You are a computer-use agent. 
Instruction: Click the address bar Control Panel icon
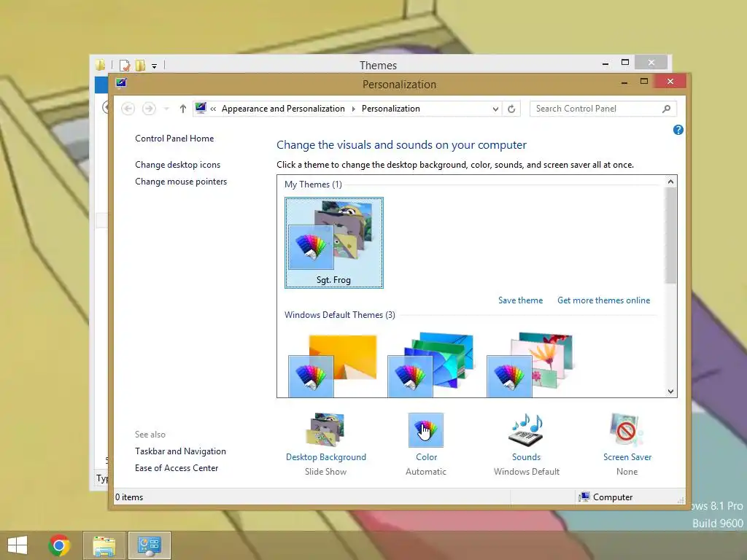pos(201,108)
